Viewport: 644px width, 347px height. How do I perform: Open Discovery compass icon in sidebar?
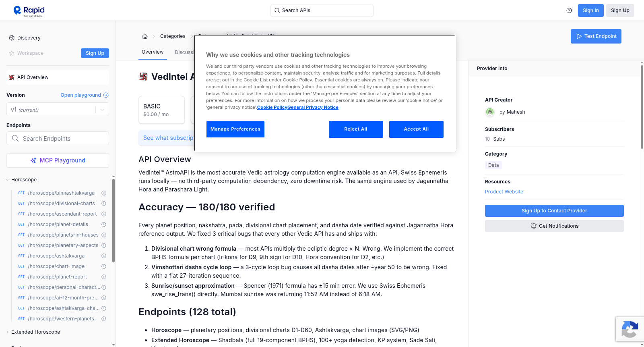tap(12, 38)
